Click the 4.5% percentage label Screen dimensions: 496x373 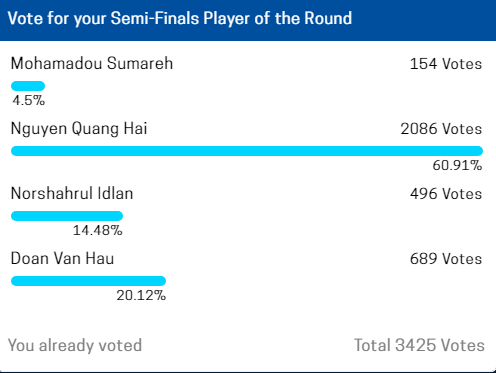pos(29,100)
